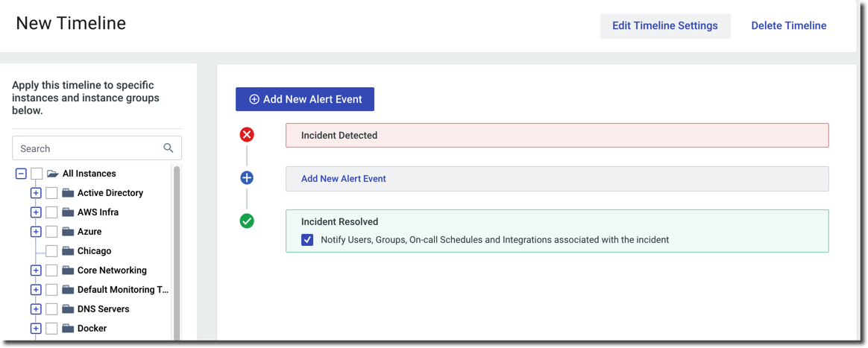
Task: Click the Delete Timeline link
Action: click(788, 26)
